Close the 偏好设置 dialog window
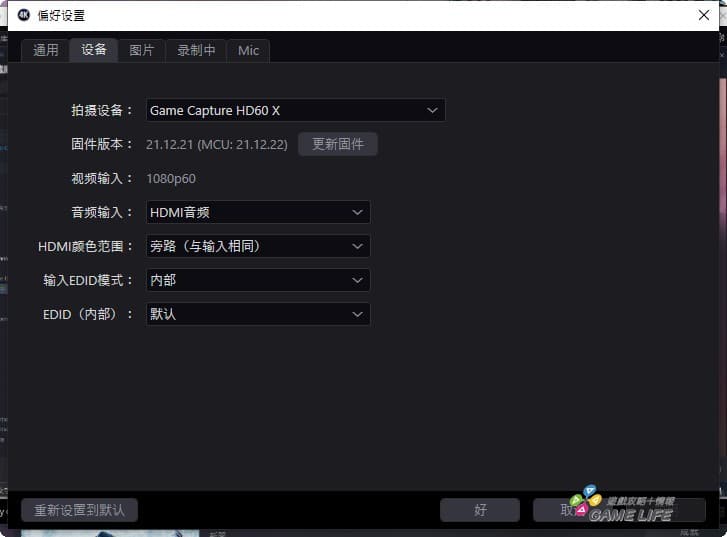The height and width of the screenshot is (537, 727). 703,15
